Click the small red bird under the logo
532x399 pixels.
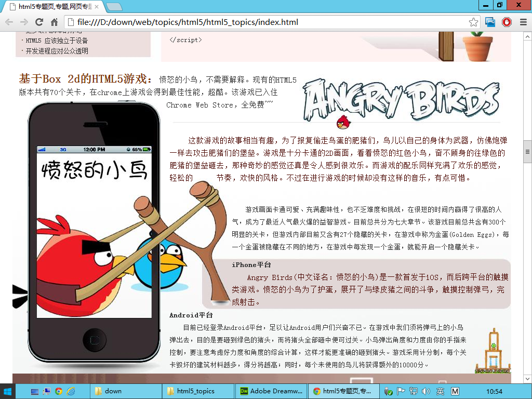click(343, 122)
